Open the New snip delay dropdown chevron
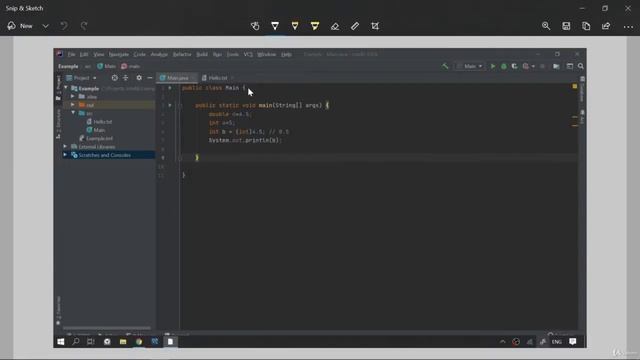 click(x=46, y=26)
